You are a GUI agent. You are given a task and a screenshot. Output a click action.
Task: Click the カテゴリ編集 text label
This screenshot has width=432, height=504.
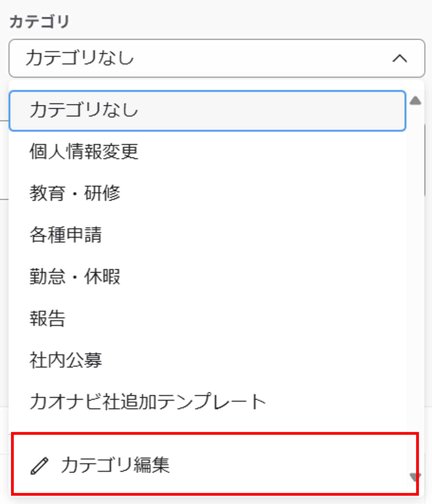click(115, 465)
